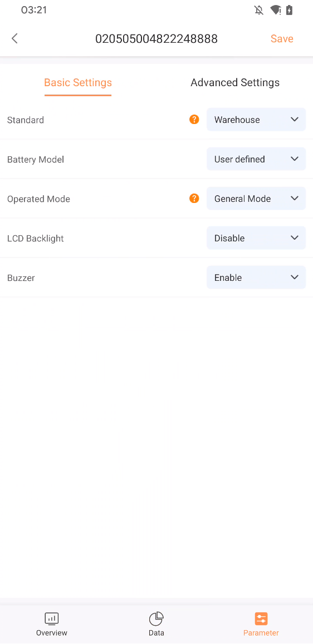This screenshot has width=313, height=644.
Task: Tap the battery status icon
Action: pos(290,10)
